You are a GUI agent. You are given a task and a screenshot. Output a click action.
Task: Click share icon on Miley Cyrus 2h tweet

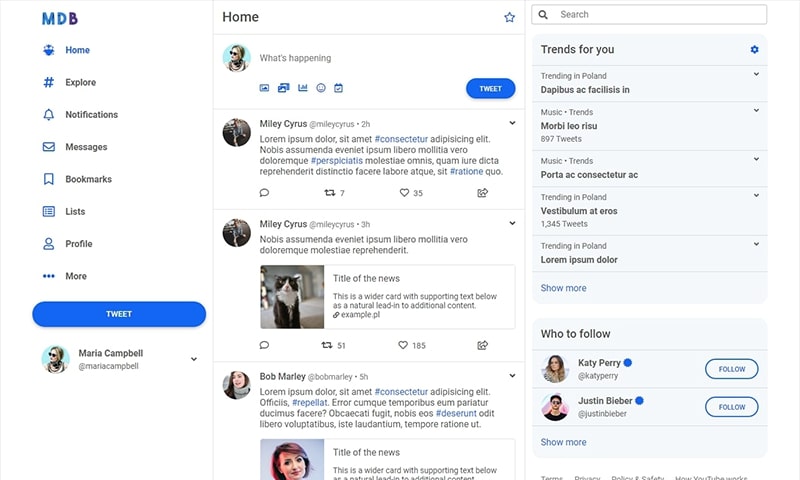click(483, 193)
